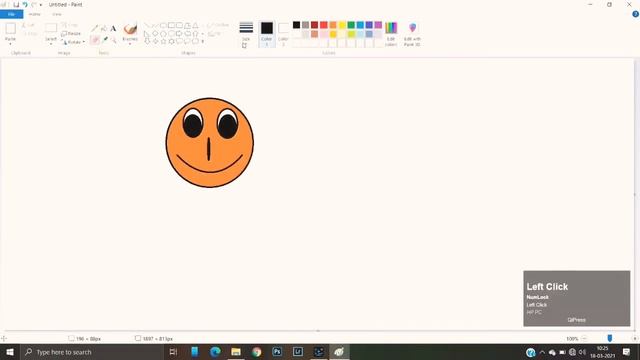Open the Rotate dropdown
The height and width of the screenshot is (360, 640).
click(73, 42)
